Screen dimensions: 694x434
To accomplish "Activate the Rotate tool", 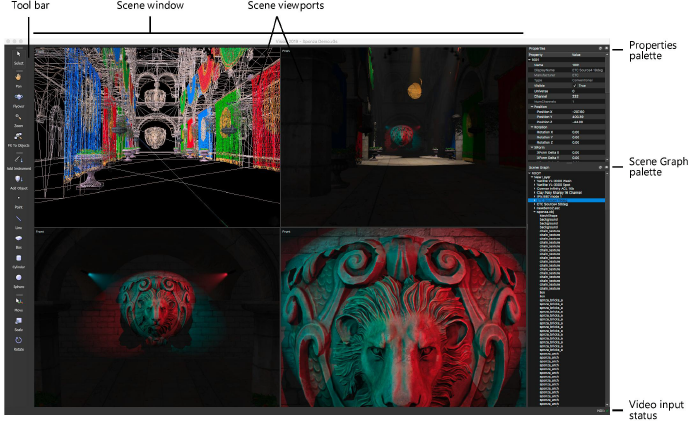I will coord(19,343).
